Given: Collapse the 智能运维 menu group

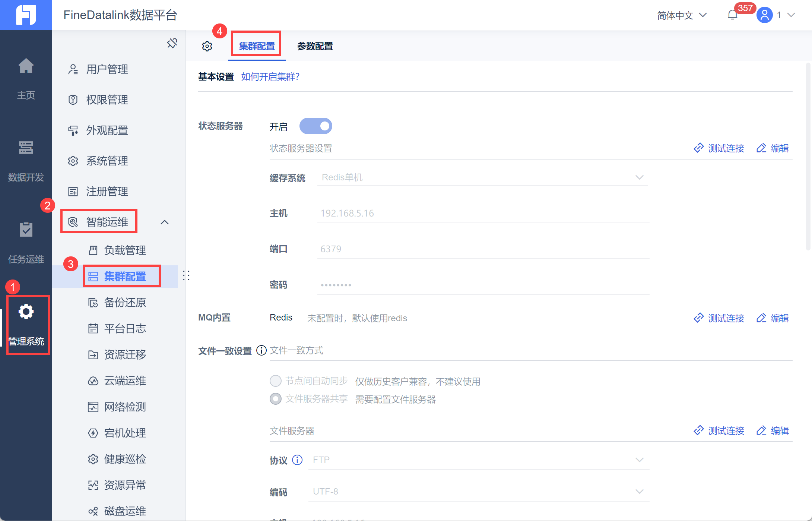Looking at the screenshot, I should [165, 221].
